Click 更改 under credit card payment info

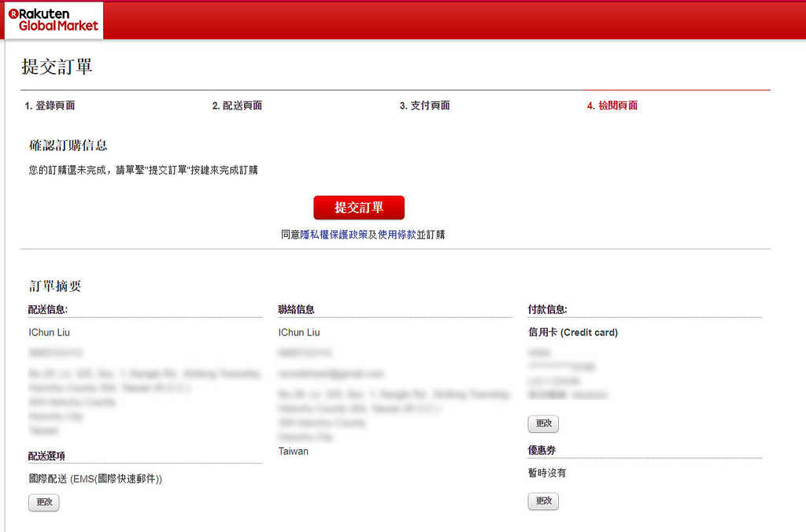tap(543, 423)
